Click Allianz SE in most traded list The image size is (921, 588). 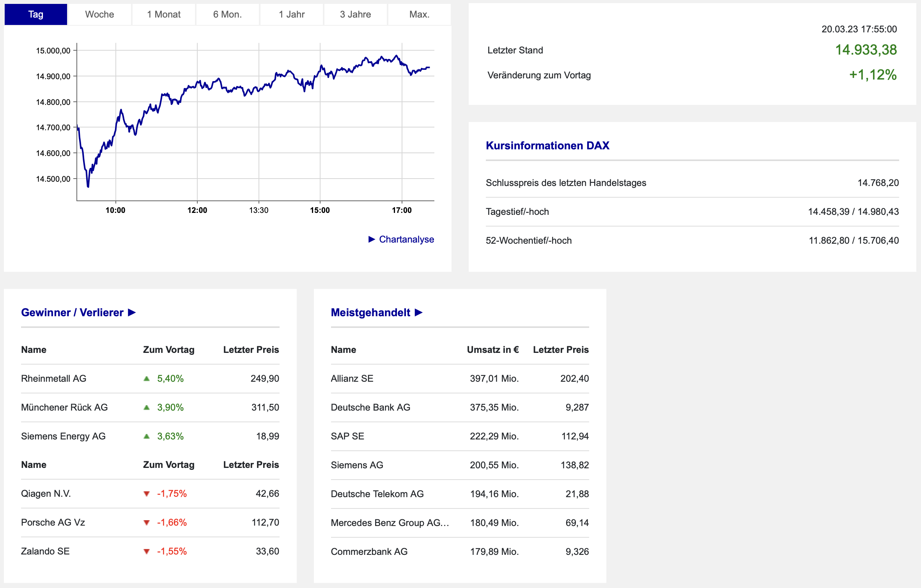tap(352, 379)
